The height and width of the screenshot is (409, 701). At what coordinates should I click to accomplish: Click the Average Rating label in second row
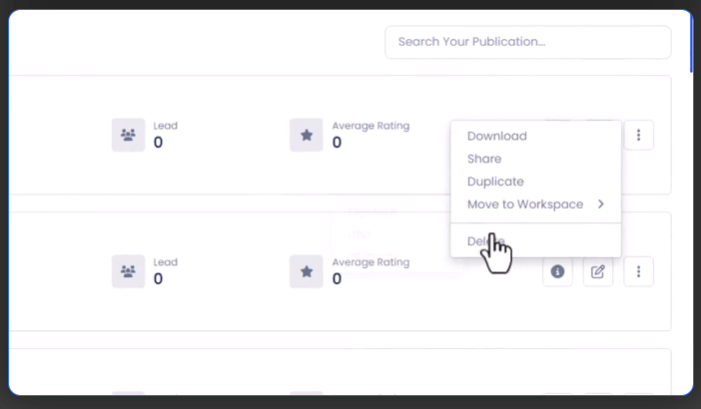click(371, 262)
